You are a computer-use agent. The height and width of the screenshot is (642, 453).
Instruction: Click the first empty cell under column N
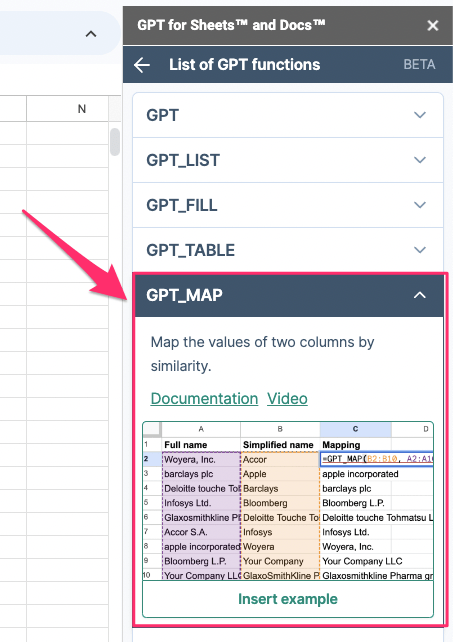click(68, 133)
